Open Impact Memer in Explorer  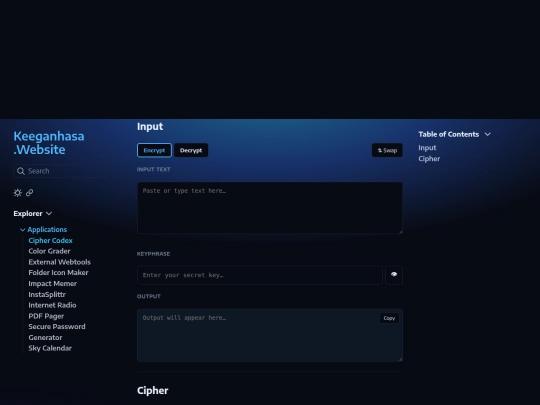(53, 283)
